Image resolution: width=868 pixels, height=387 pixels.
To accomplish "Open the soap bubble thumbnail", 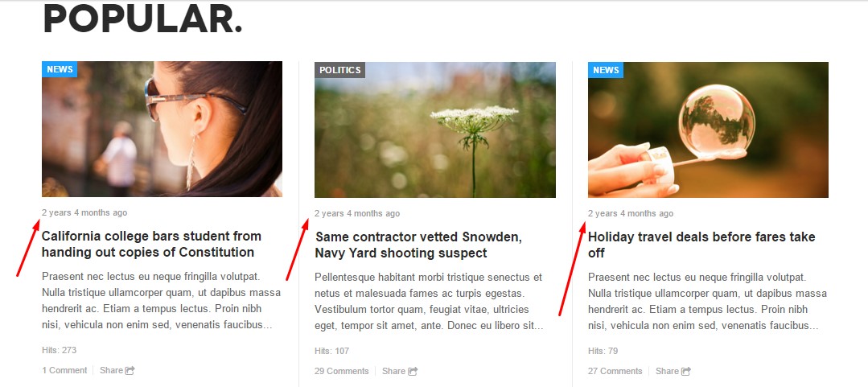I will pos(708,130).
